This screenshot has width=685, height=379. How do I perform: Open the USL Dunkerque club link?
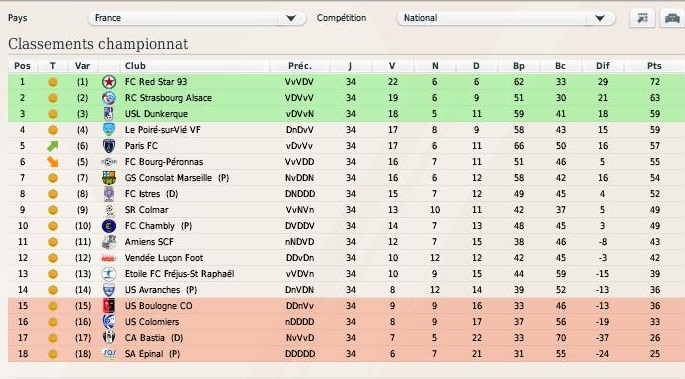[x=156, y=114]
